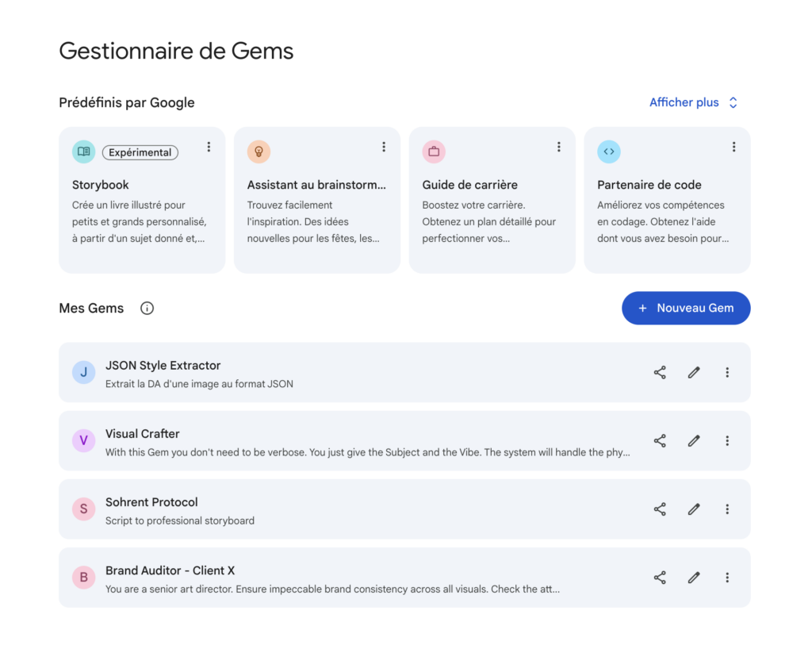Click the V avatar of Visual Crafter
Screen dimensions: 812x668
click(83, 440)
